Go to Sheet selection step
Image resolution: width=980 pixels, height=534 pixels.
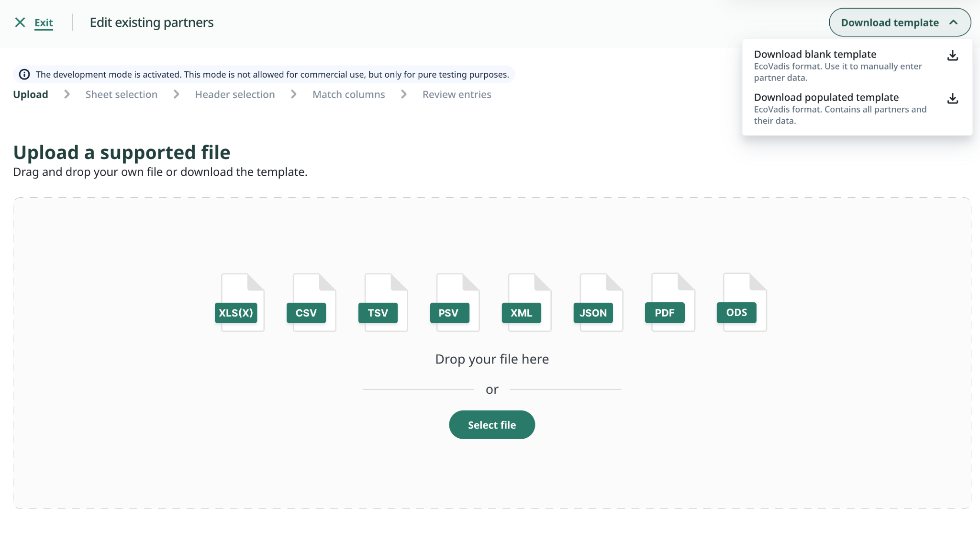point(122,94)
